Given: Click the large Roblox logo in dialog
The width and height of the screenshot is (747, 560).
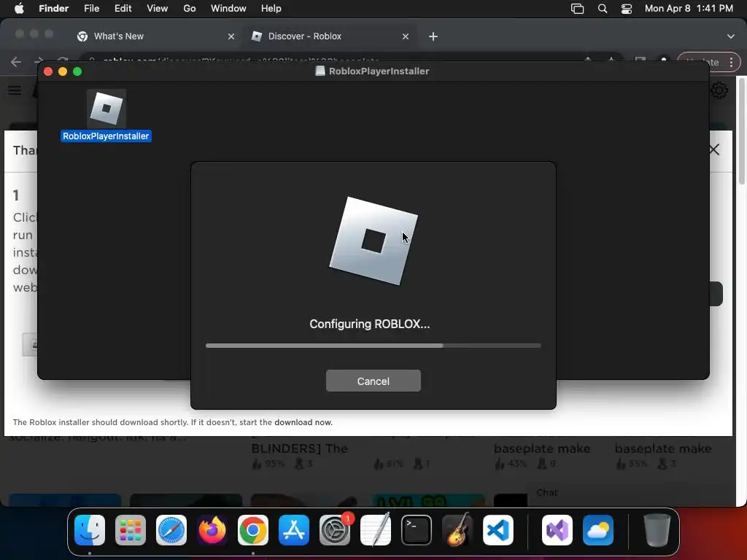Looking at the screenshot, I should click(x=373, y=241).
